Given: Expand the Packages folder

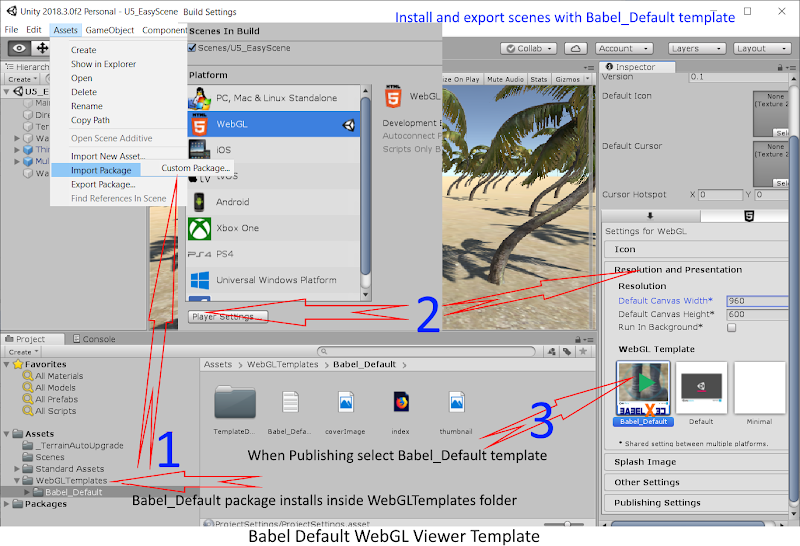Looking at the screenshot, I should pos(7,504).
